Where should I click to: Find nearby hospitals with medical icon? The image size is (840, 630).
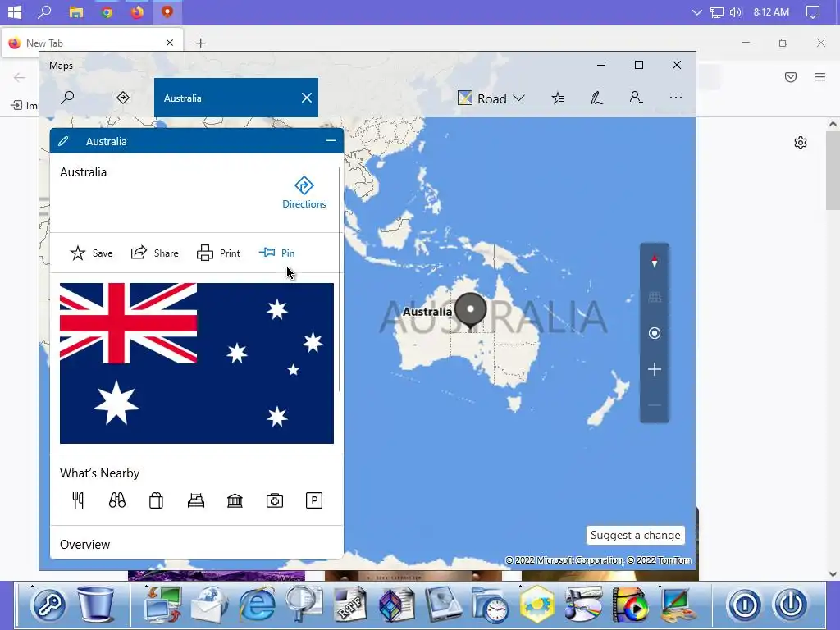274,500
